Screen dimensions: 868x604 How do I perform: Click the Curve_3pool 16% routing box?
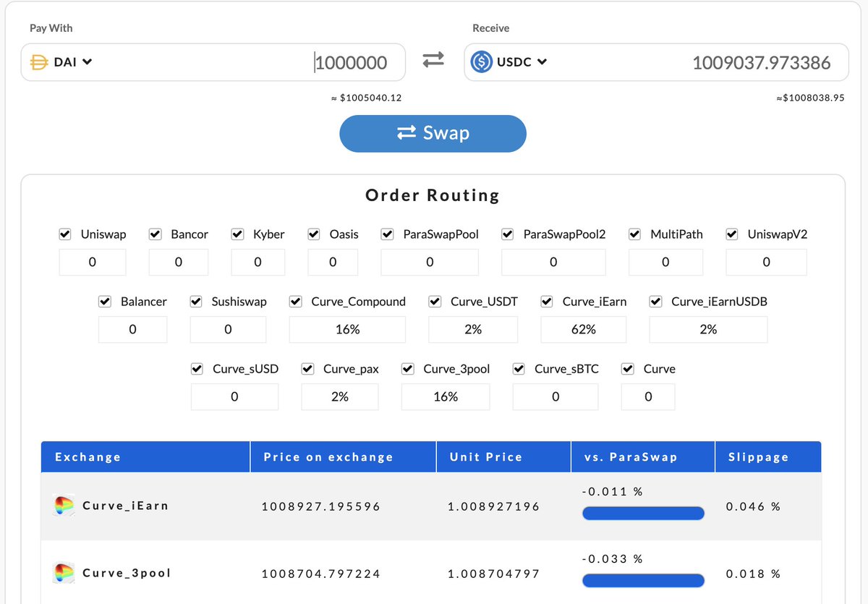pyautogui.click(x=446, y=396)
